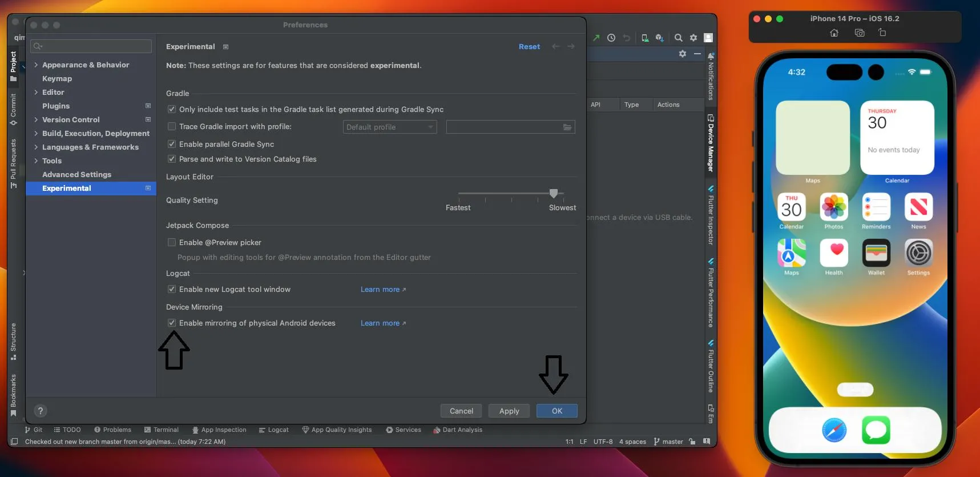This screenshot has width=980, height=477.
Task: Open the Wallet app on the iPhone
Action: (876, 252)
